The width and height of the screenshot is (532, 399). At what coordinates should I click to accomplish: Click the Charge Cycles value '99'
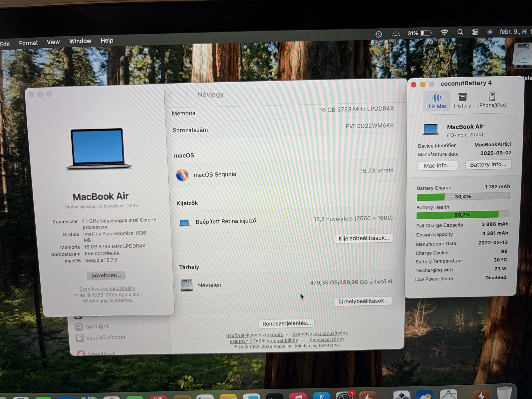[x=504, y=251]
